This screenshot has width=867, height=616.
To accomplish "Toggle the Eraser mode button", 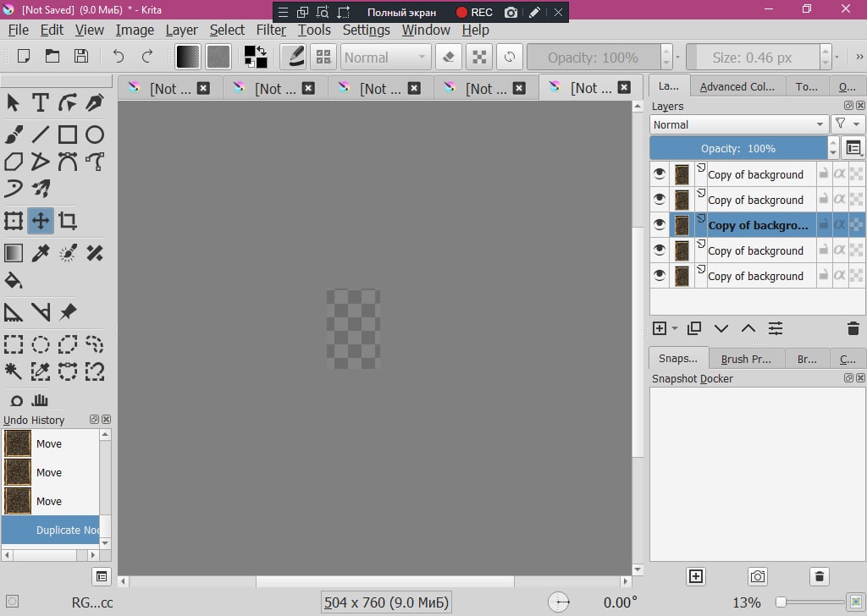I will click(449, 57).
